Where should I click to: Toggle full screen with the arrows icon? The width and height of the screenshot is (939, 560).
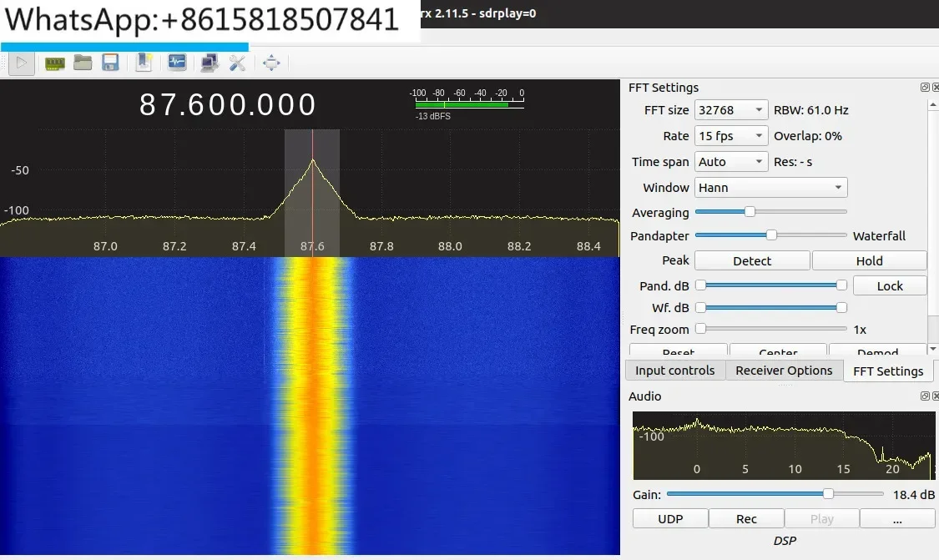(x=271, y=63)
